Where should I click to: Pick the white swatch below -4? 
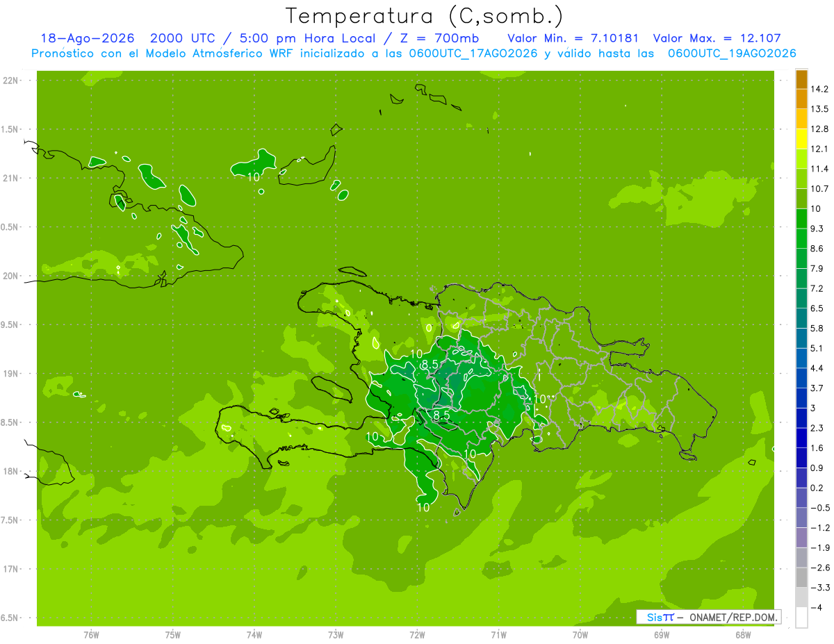pos(801,618)
